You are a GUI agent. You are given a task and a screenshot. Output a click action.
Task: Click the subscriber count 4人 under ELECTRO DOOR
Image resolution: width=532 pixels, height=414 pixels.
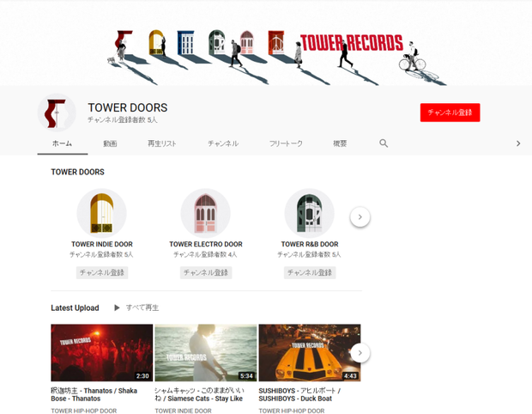205,254
